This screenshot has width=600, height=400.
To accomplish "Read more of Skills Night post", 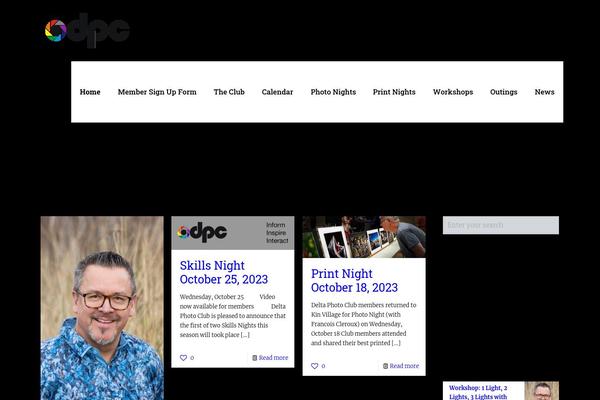I will click(x=273, y=358).
